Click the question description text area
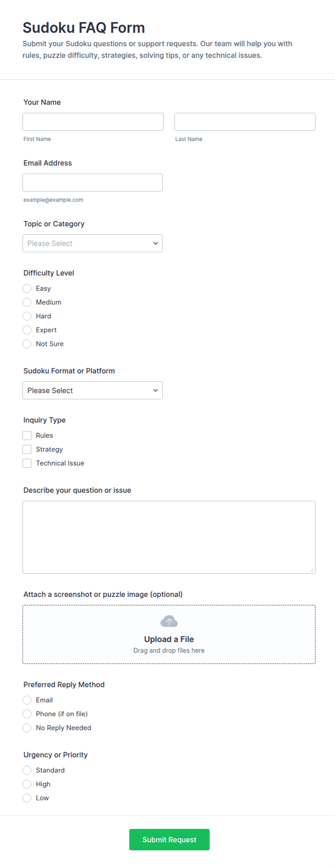 169,537
